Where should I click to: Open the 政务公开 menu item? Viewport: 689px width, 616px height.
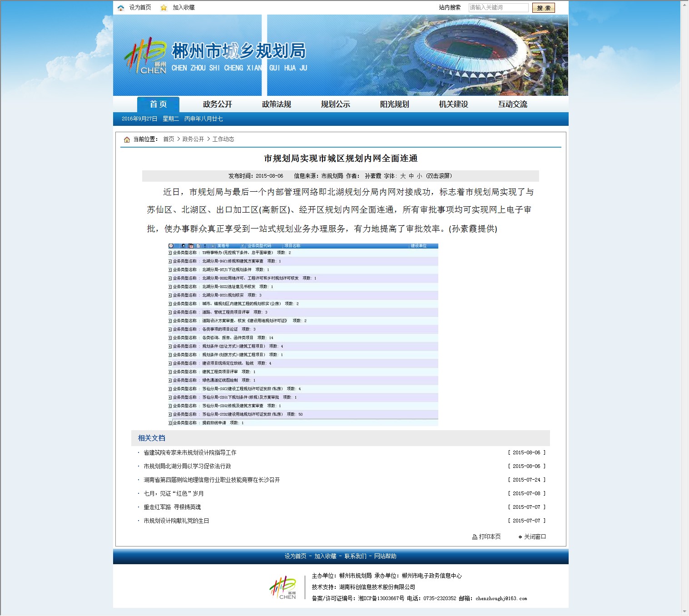pos(217,104)
